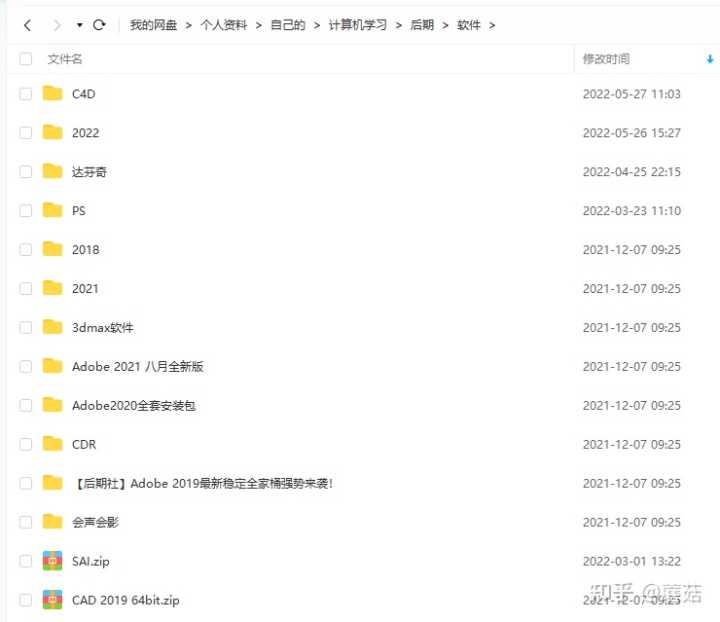Screen dimensions: 720x622
Task: Select the 2021 folder name
Action: (x=85, y=289)
